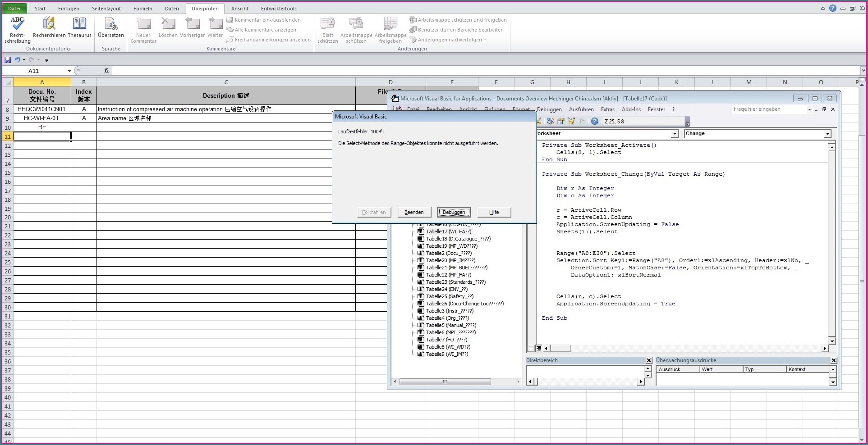Open the Übersetzen translate tool
This screenshot has height=445, width=868.
point(110,27)
